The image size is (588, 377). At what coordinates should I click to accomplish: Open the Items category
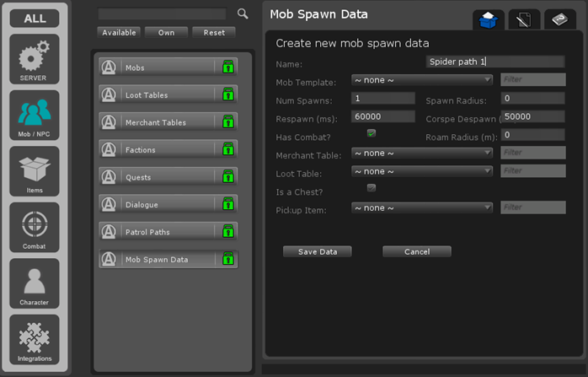(35, 171)
